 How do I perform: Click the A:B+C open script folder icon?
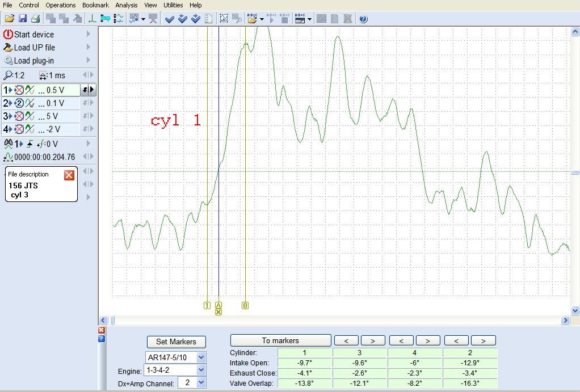pyautogui.click(x=253, y=19)
